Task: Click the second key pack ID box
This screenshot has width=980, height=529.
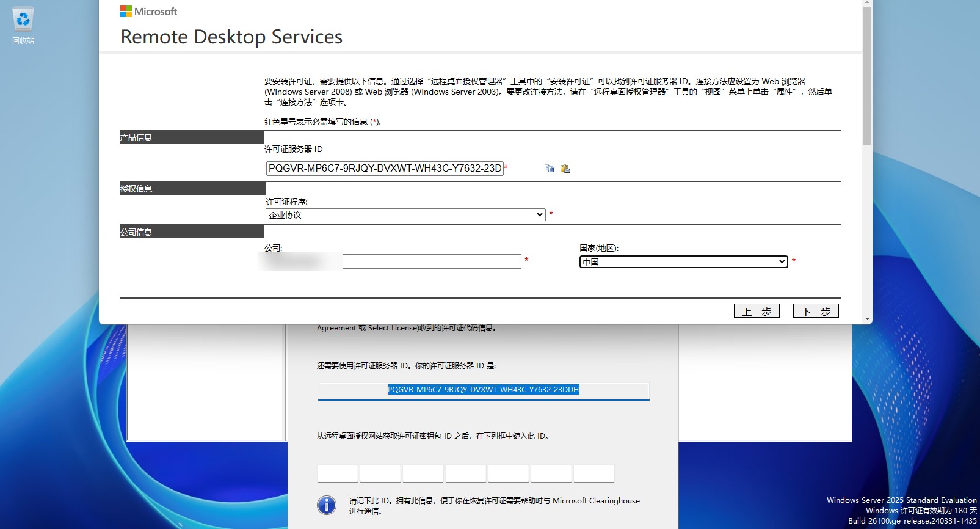Action: click(x=380, y=473)
